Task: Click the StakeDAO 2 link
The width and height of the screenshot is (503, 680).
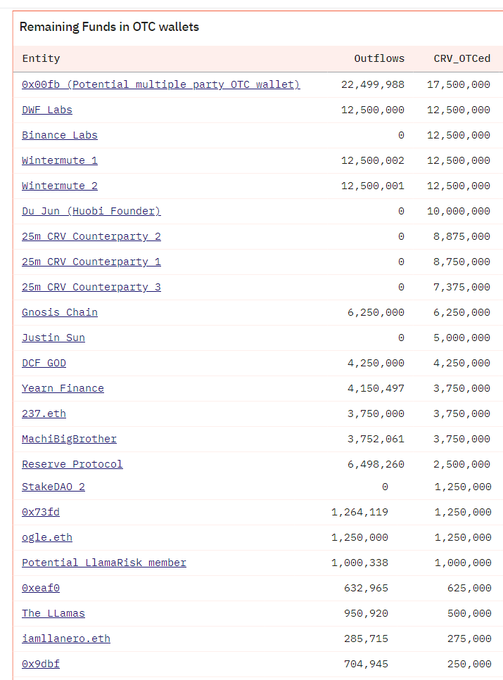Action: click(53, 487)
